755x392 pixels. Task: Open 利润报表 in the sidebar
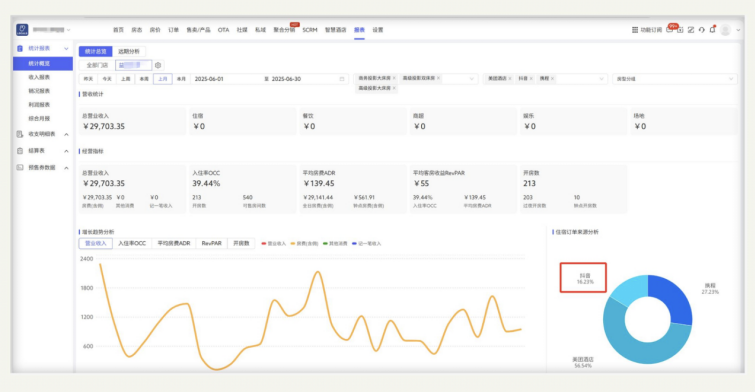[39, 105]
